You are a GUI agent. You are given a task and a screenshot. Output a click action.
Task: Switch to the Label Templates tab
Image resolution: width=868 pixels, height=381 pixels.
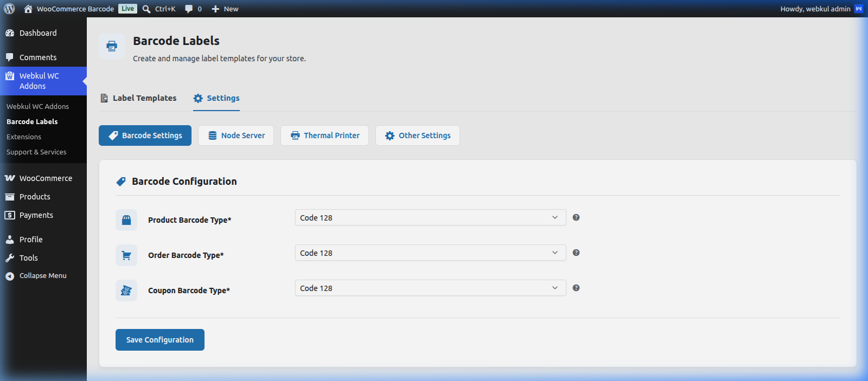pyautogui.click(x=138, y=98)
